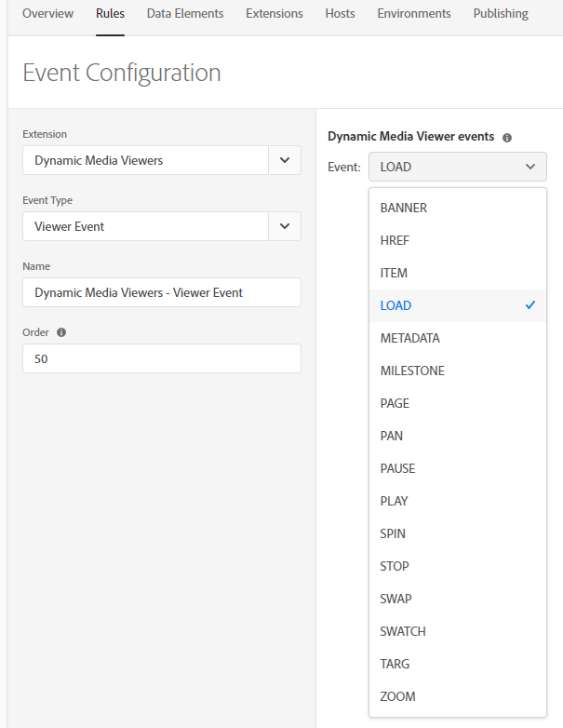
Task: Choose the BANNER event option
Action: (x=404, y=208)
